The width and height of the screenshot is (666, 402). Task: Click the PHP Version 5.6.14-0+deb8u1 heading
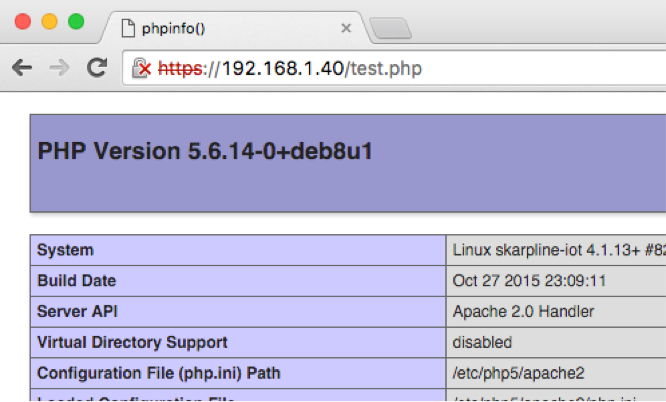(x=204, y=151)
